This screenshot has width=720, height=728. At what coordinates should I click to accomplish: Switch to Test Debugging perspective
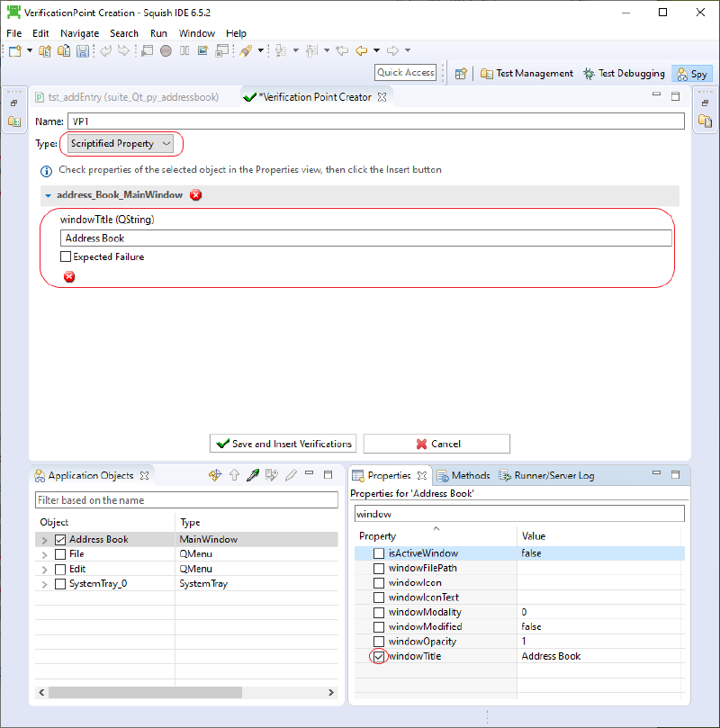click(625, 74)
